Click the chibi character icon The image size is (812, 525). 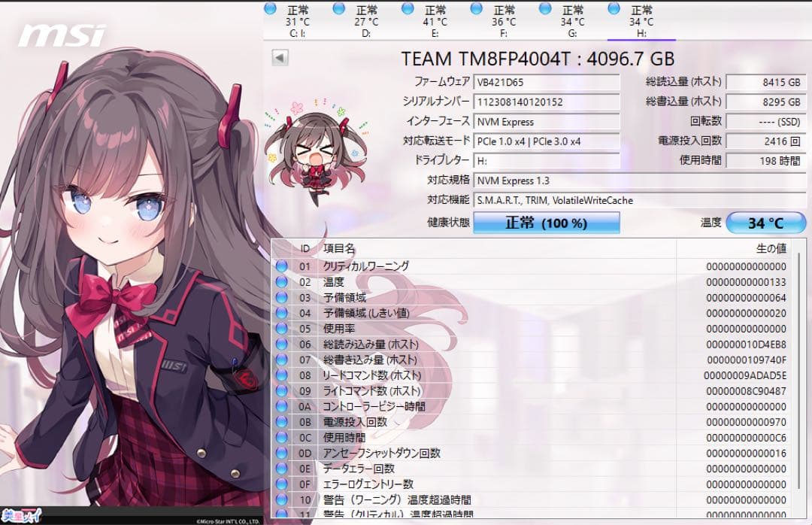pos(315,151)
